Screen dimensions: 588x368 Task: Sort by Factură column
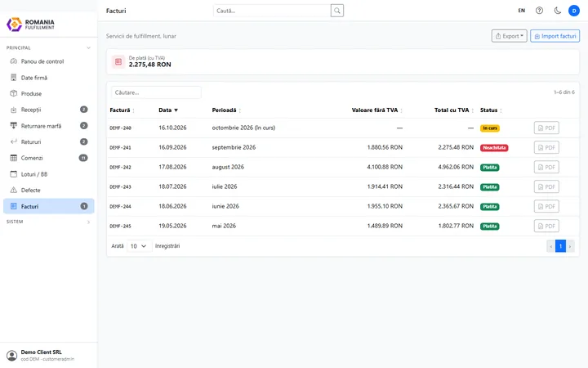click(x=122, y=110)
